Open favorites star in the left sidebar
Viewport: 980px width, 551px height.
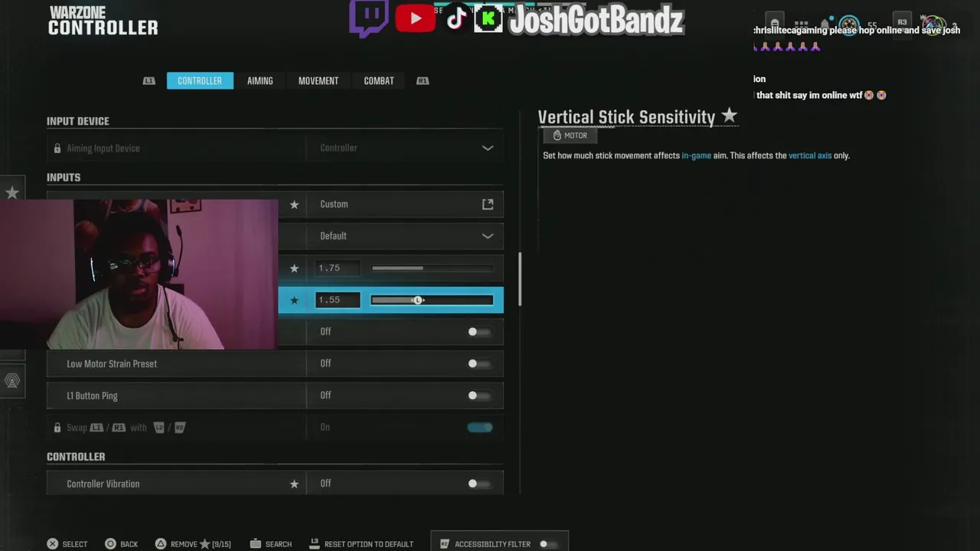pyautogui.click(x=12, y=193)
